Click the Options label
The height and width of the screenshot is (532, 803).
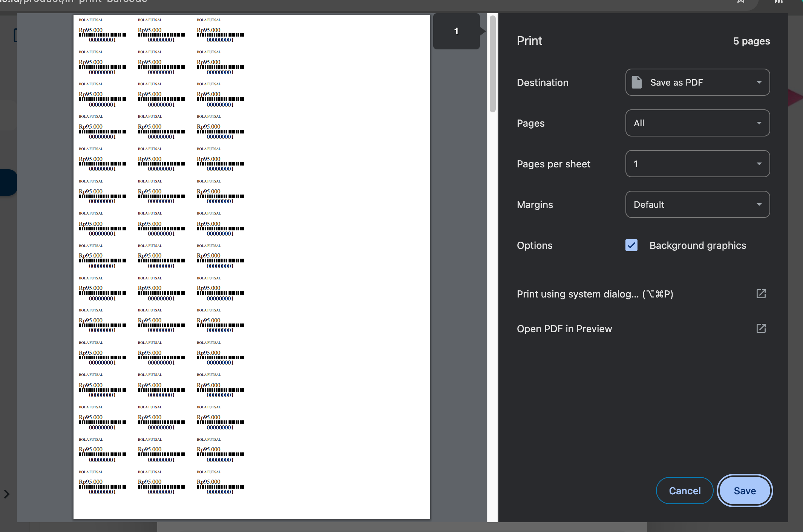(x=535, y=245)
